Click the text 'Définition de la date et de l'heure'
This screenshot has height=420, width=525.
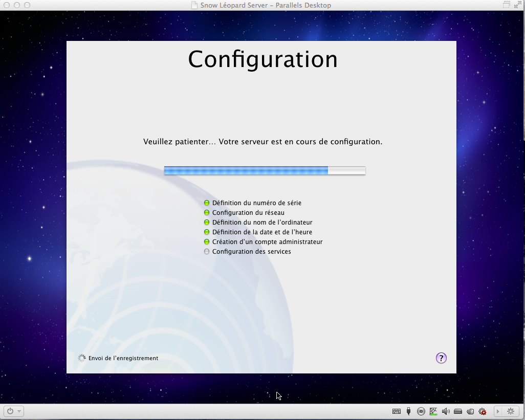[262, 232]
